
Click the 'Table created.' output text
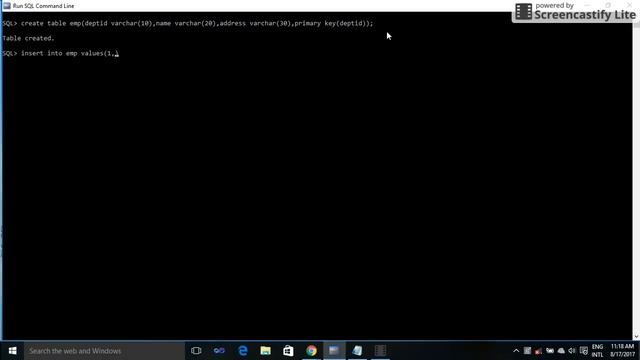(28, 38)
